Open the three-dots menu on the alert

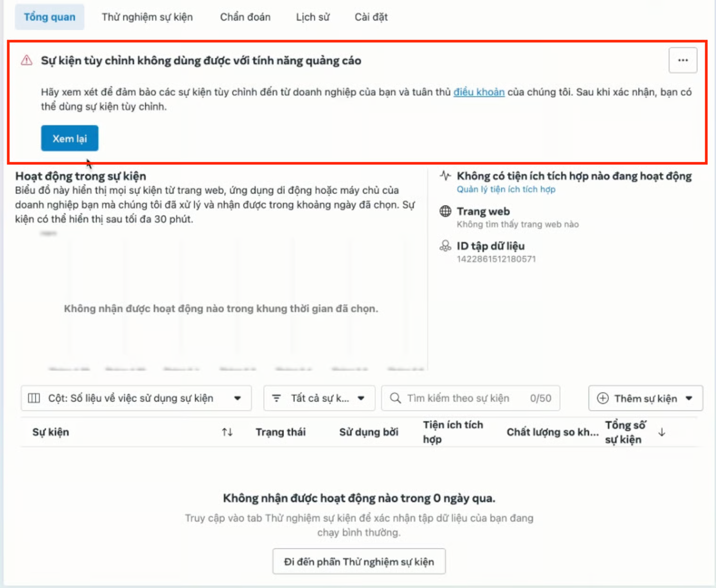pyautogui.click(x=683, y=60)
